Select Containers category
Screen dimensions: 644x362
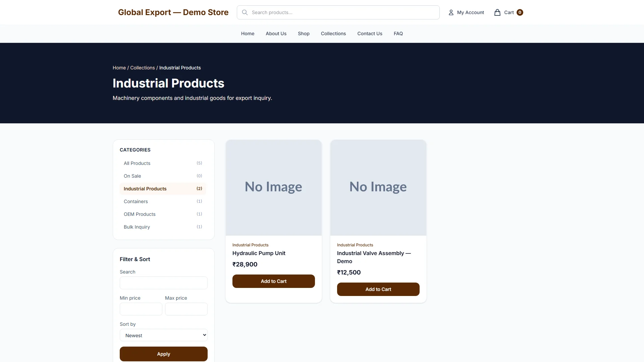pyautogui.click(x=163, y=201)
